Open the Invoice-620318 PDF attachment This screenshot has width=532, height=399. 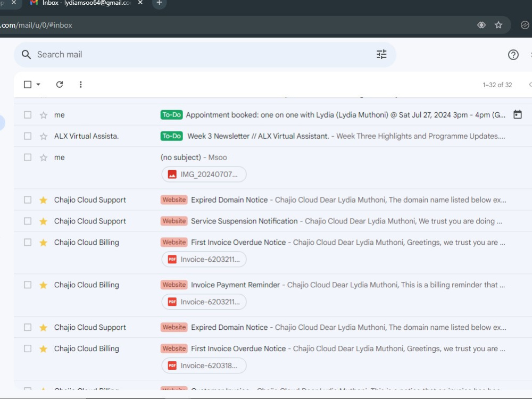(204, 366)
